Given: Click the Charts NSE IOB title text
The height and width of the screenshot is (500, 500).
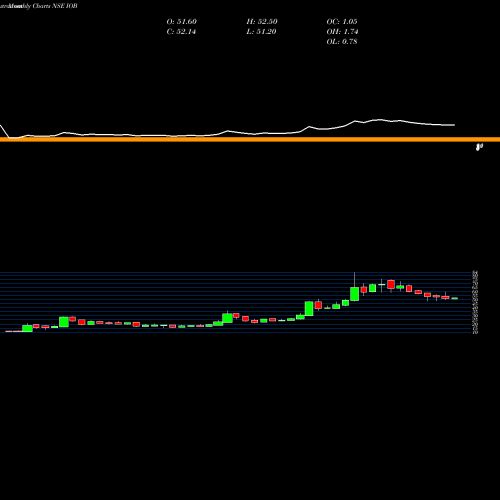Looking at the screenshot, I should [55, 6].
